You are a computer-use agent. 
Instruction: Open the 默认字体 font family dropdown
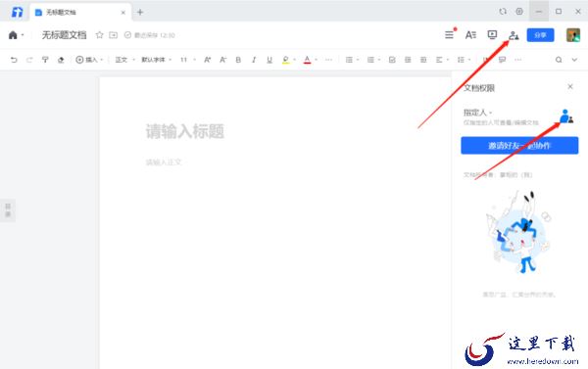coord(157,60)
